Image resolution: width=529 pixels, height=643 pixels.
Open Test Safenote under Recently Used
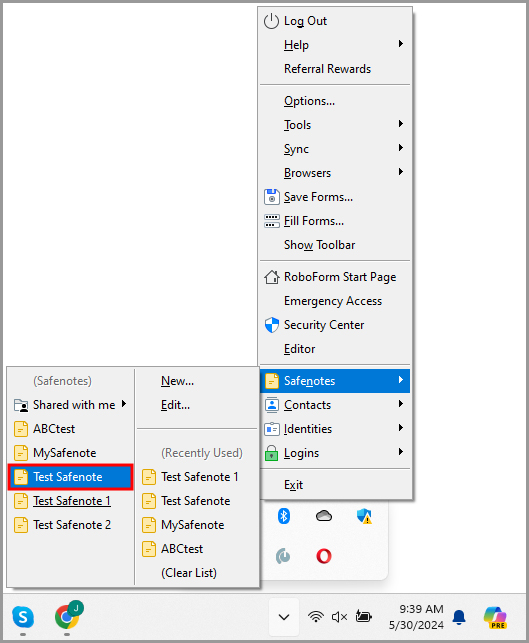(197, 501)
